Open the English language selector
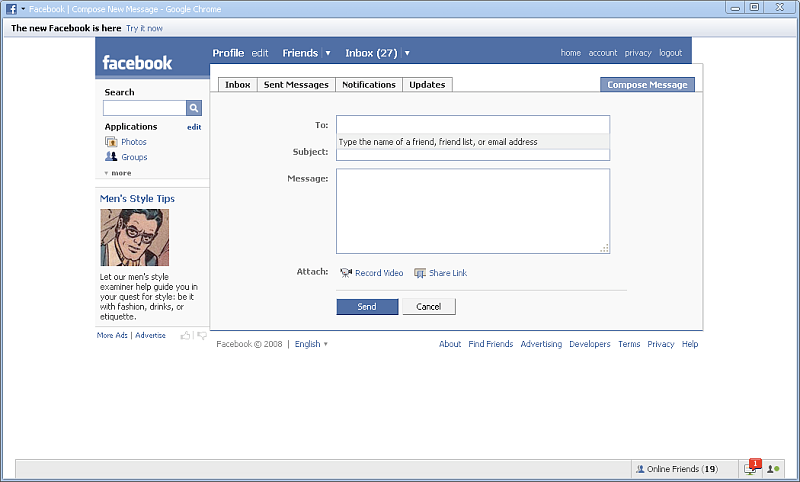Screen dimensions: 800x482 [x=311, y=344]
